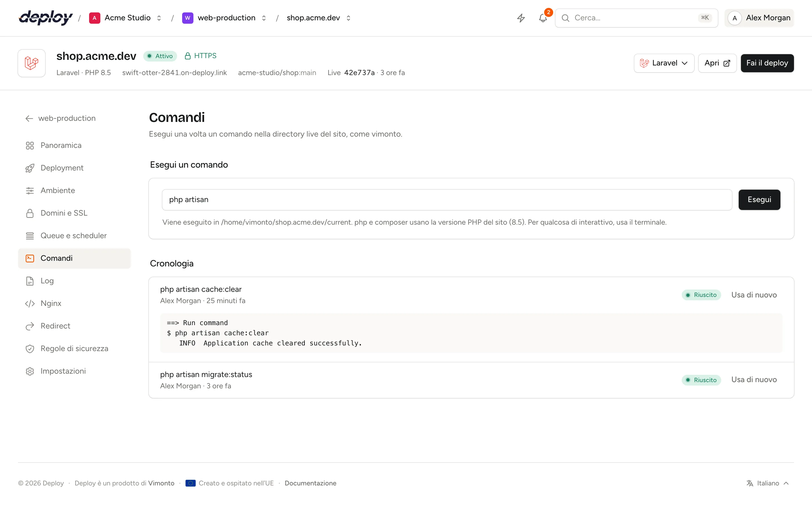
Task: Click the deploy logo in the header
Action: tap(46, 18)
